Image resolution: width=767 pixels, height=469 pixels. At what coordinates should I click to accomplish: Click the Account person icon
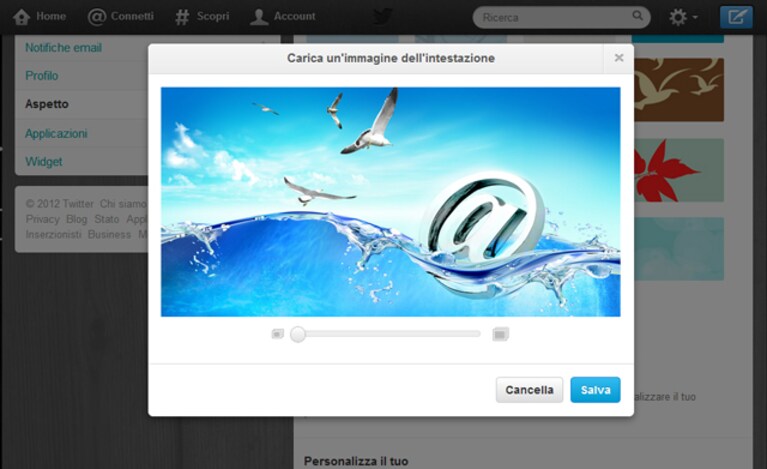coord(259,17)
